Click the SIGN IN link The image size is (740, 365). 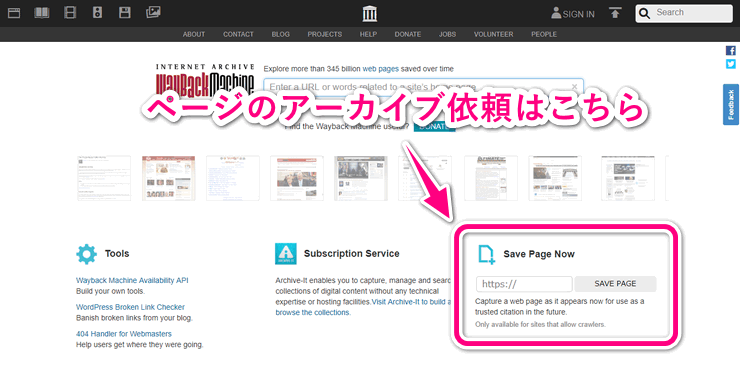click(579, 15)
